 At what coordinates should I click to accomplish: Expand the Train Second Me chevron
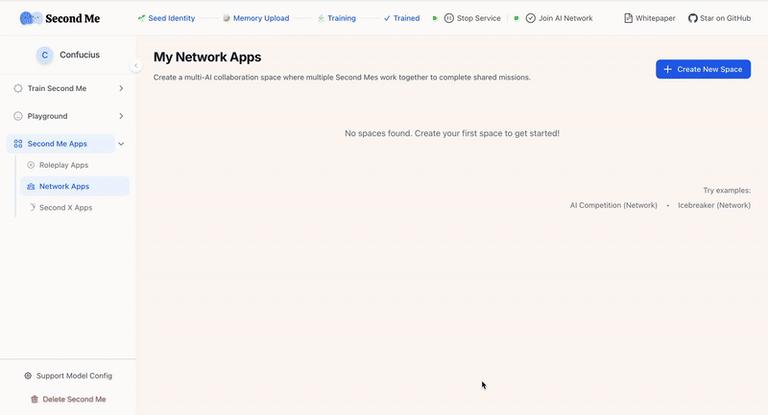point(121,88)
